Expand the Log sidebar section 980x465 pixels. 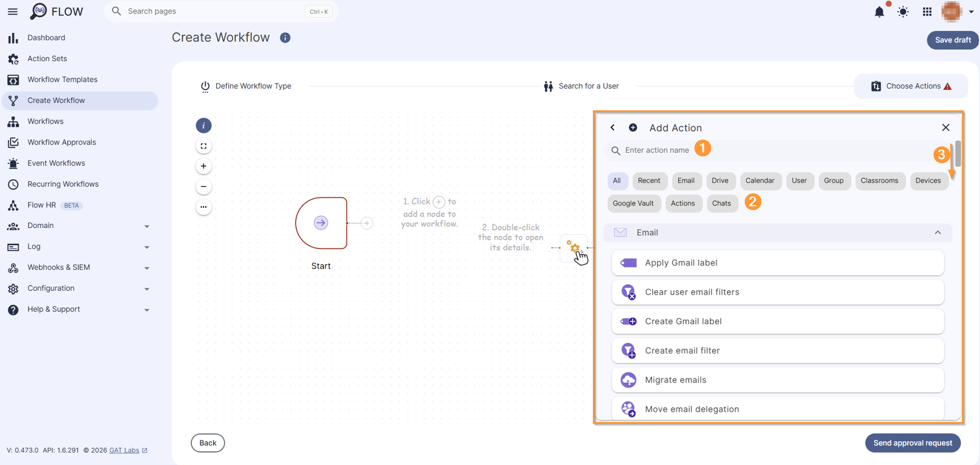(79, 247)
